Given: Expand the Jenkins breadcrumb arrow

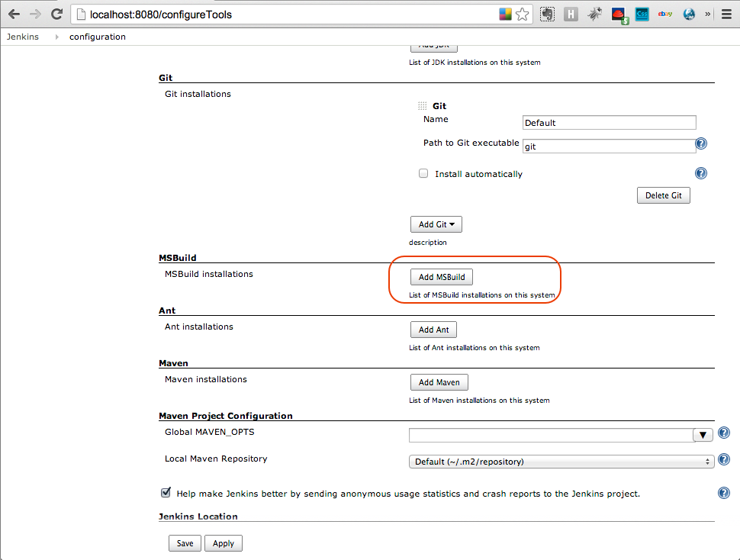Looking at the screenshot, I should point(56,37).
